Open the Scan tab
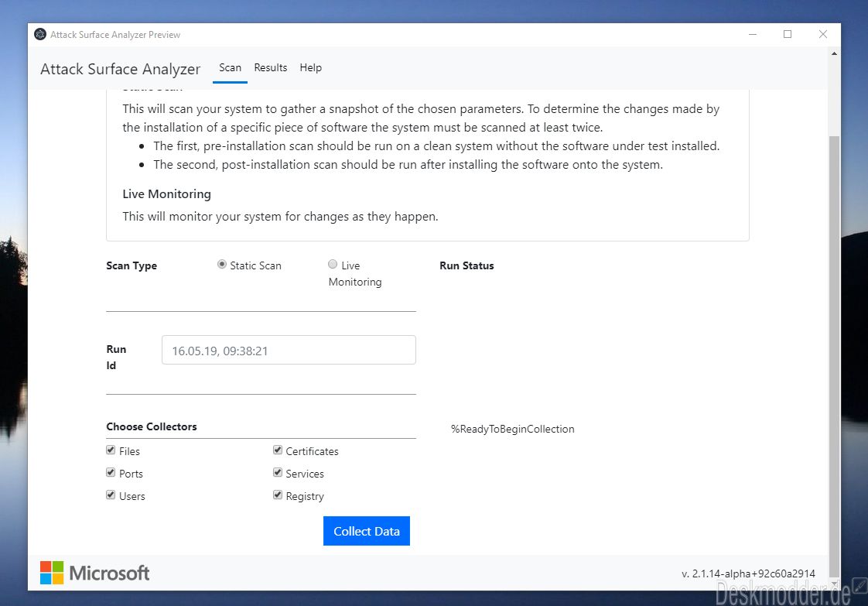Viewport: 868px width, 606px height. pos(231,67)
